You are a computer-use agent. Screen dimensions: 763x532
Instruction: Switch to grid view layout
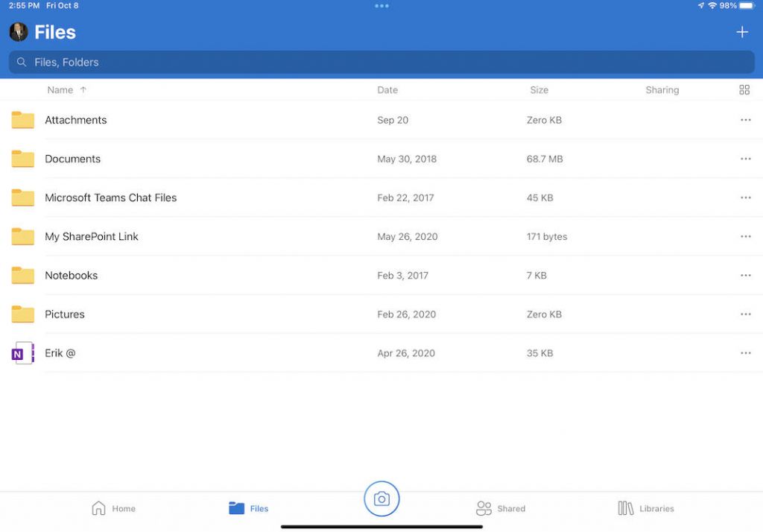coord(744,89)
